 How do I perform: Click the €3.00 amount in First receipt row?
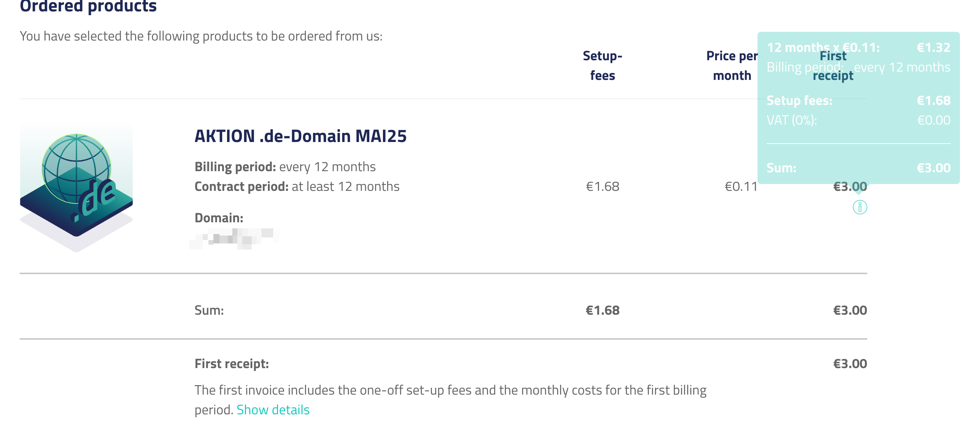(x=849, y=364)
